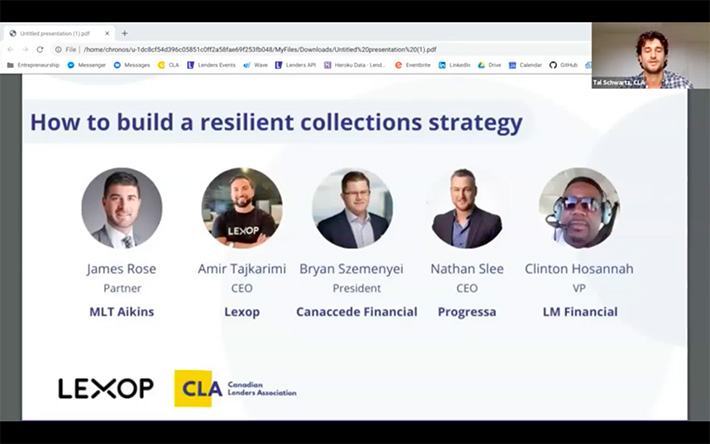Click the browser back arrow
The width and height of the screenshot is (710, 444).
tap(11, 49)
